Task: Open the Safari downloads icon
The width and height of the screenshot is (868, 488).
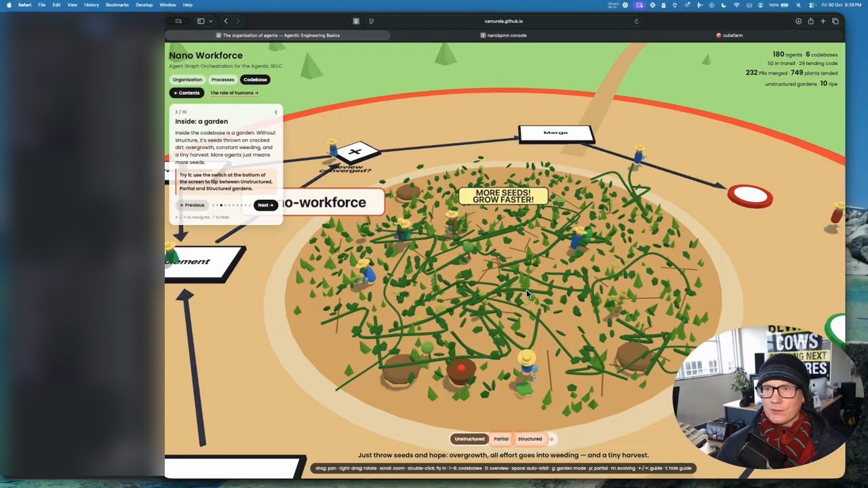Action: [798, 21]
